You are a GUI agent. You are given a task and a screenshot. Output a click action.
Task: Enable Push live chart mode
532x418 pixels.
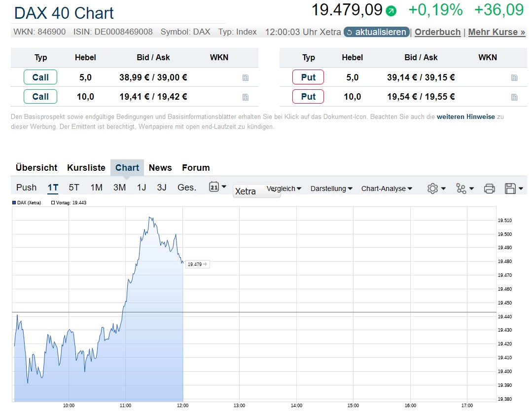pos(26,188)
